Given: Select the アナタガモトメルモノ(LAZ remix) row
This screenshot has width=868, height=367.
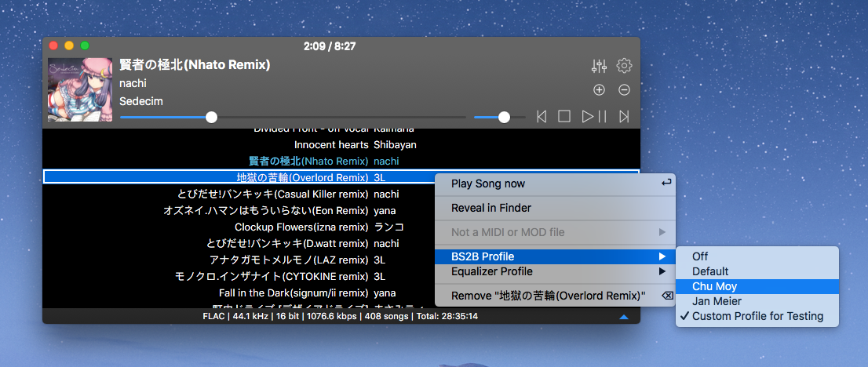Looking at the screenshot, I should point(341,260).
